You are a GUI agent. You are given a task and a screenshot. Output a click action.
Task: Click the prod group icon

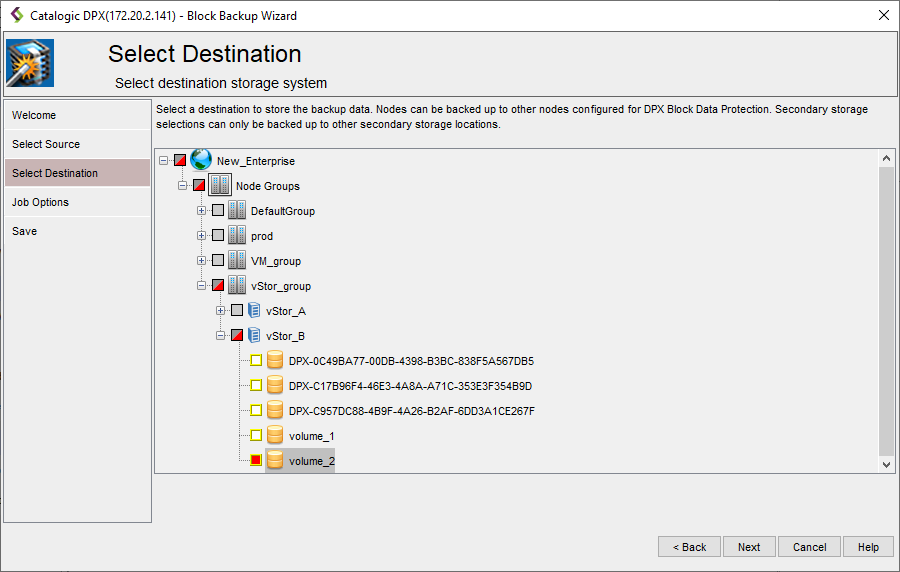[237, 235]
